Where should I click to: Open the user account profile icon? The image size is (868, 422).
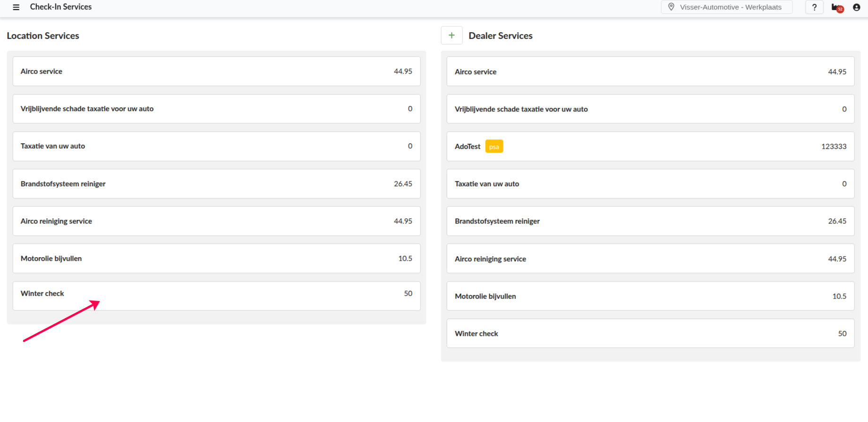click(856, 7)
